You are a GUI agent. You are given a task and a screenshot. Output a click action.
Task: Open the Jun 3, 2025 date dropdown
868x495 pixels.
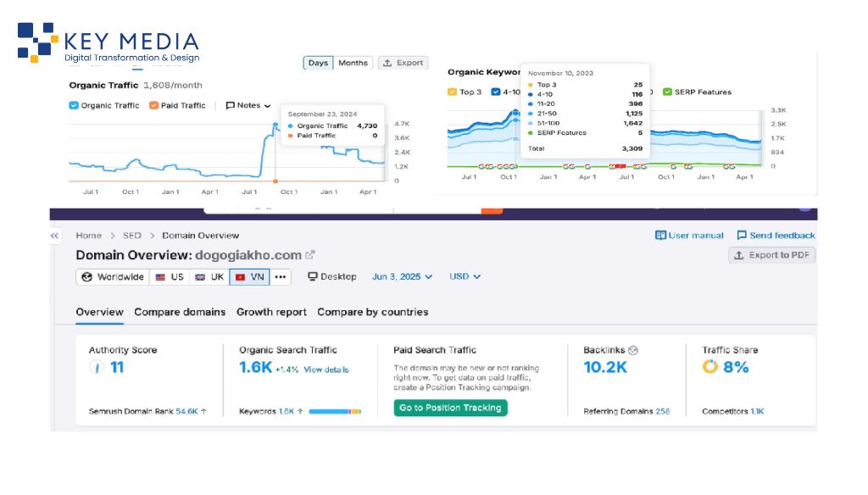click(x=402, y=276)
